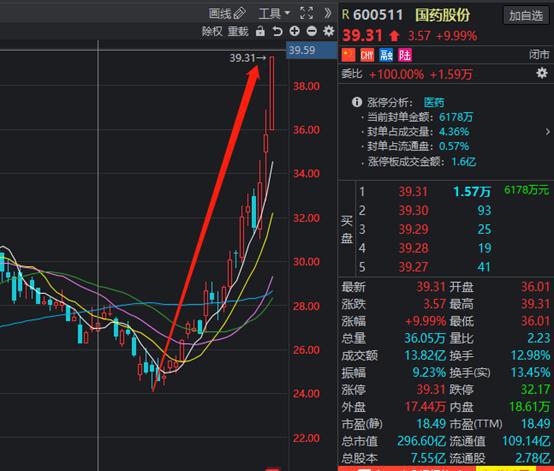Click the R badge before stock code
Screen dimensions: 554x471
click(346, 15)
